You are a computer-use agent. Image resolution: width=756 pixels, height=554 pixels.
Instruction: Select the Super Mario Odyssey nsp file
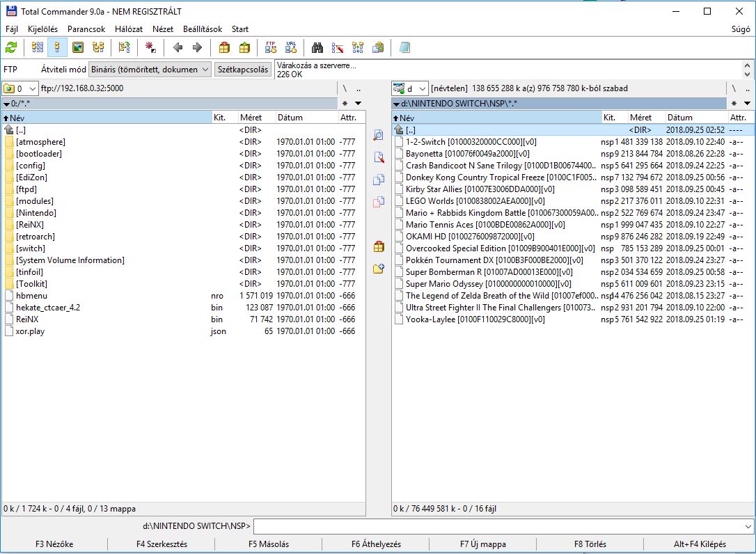[x=572, y=284]
